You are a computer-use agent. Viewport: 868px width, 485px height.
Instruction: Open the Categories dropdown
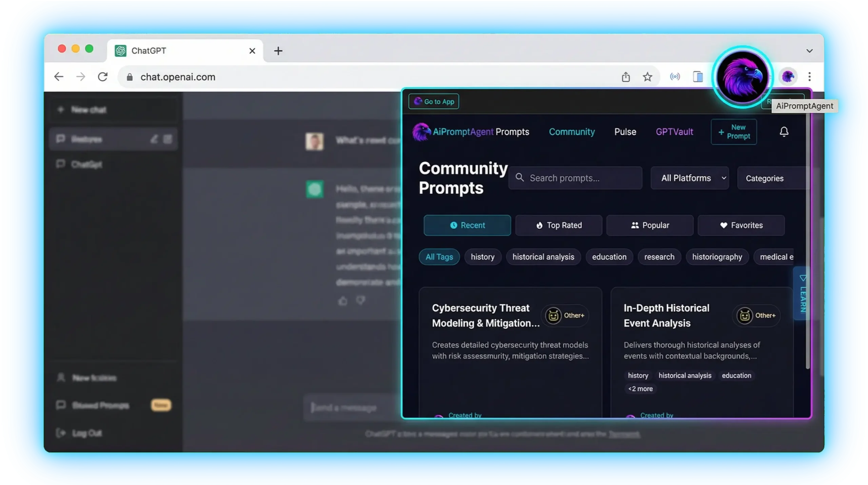(x=772, y=178)
